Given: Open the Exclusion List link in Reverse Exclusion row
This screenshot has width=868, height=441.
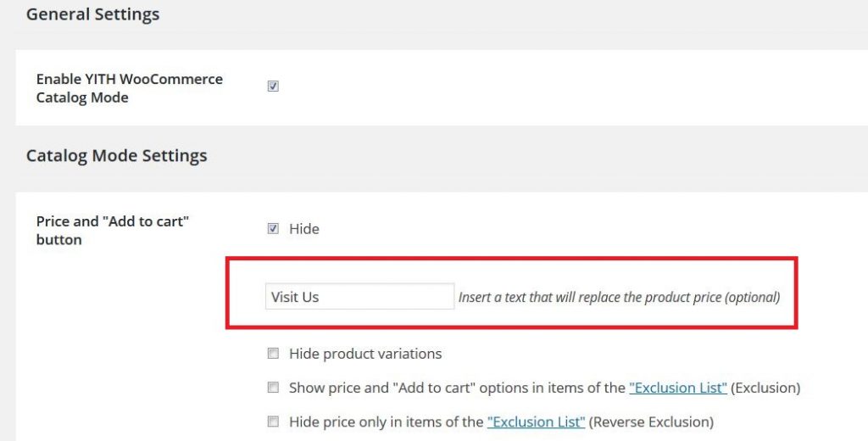Looking at the screenshot, I should 536,421.
